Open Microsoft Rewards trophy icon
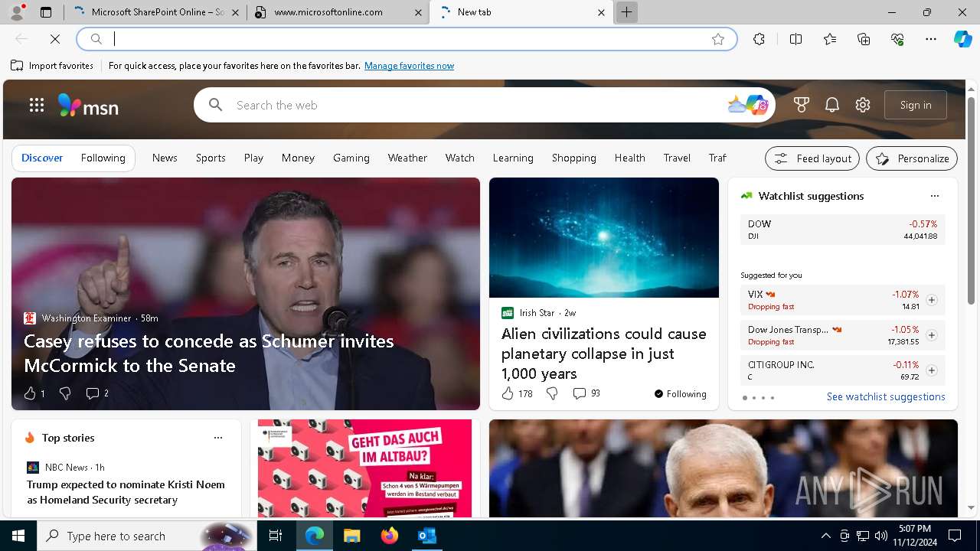The height and width of the screenshot is (551, 980). pyautogui.click(x=802, y=105)
